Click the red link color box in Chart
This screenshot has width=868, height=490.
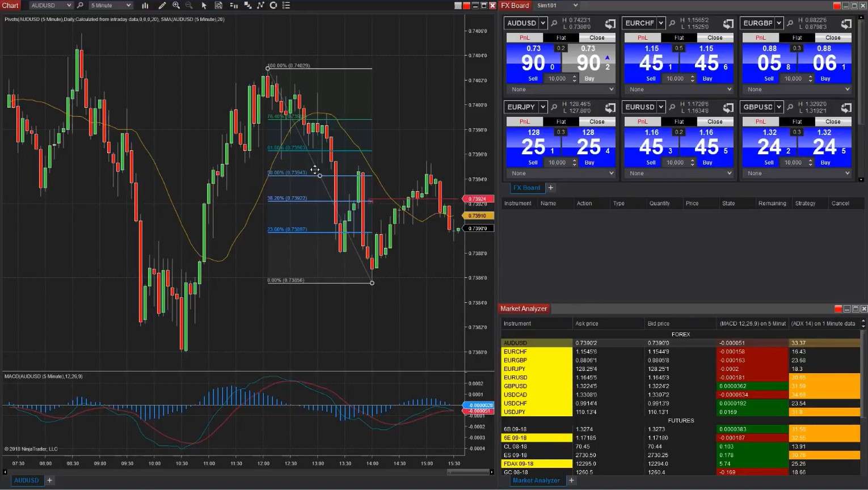coord(467,6)
